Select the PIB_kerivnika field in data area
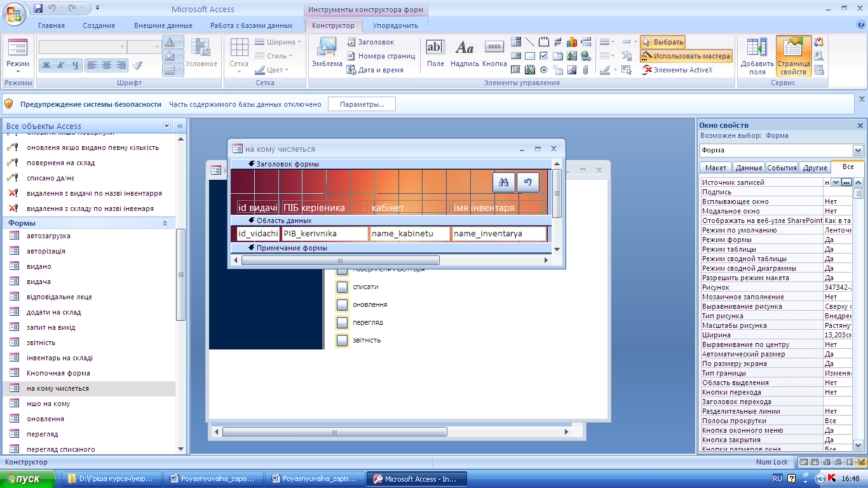This screenshot has width=868, height=488. click(x=325, y=234)
